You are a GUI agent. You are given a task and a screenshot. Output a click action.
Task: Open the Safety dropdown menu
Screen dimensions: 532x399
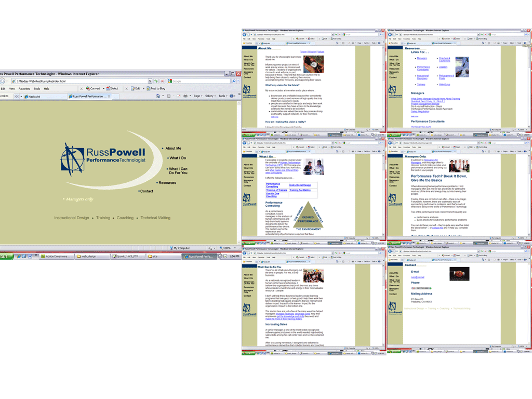tap(210, 96)
